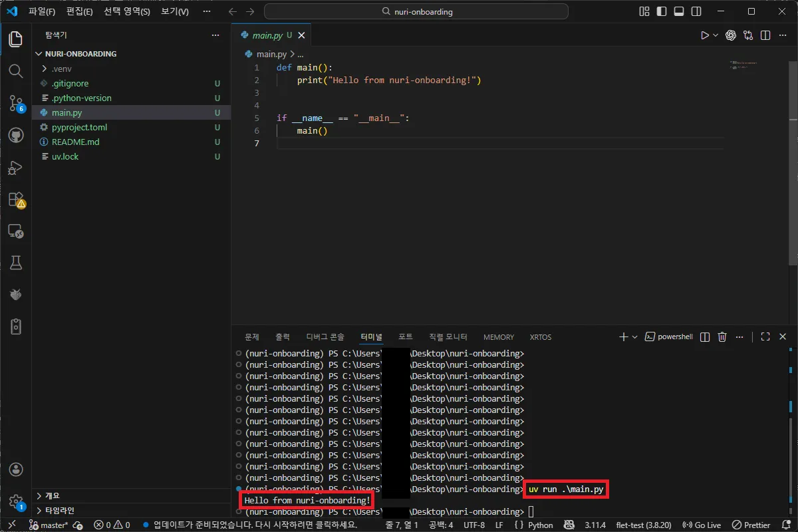Open the Remote Explorer view
This screenshot has width=798, height=532.
[15, 231]
